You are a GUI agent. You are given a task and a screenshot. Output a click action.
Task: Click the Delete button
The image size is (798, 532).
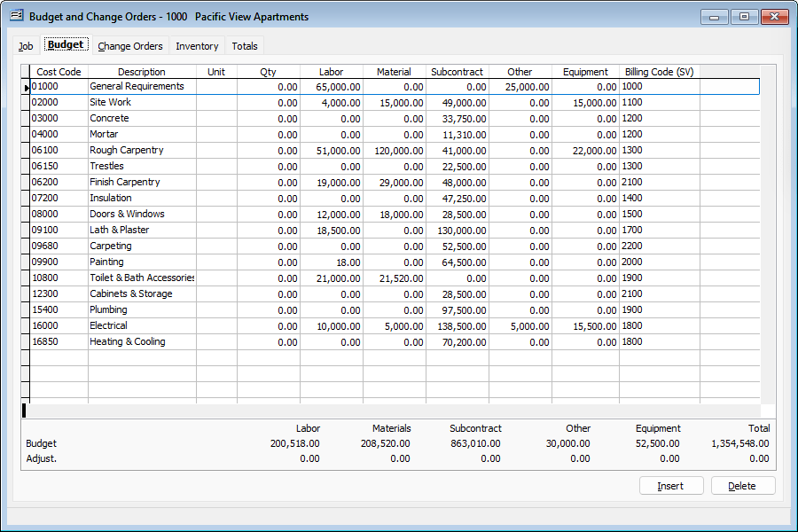742,485
